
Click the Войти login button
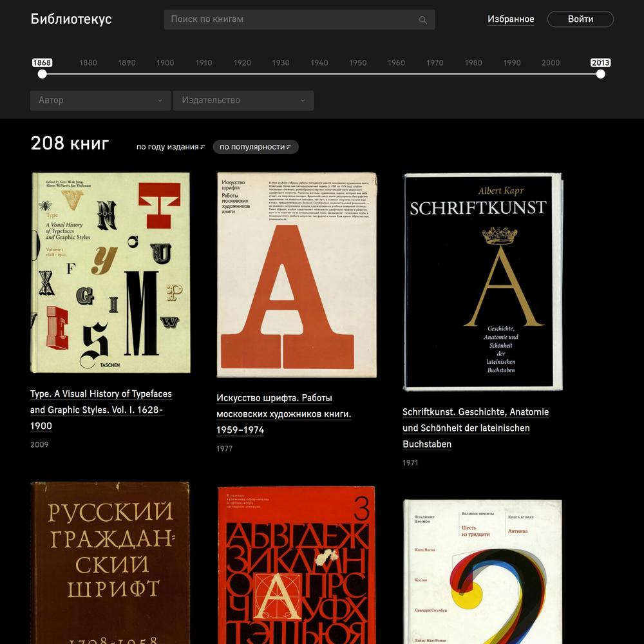pos(580,19)
